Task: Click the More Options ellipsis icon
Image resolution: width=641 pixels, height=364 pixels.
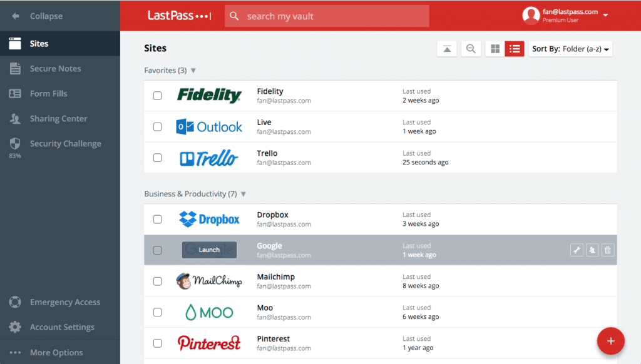Action: 15,352
